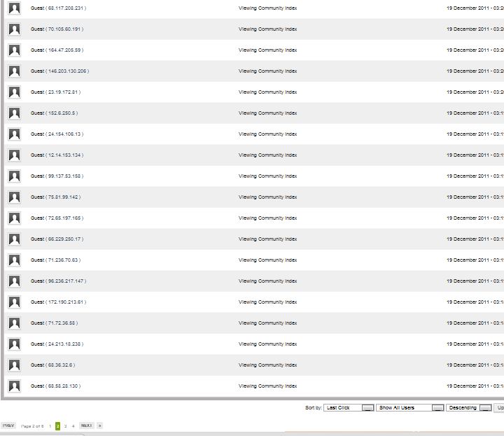Click avatar of guest 68.117.208.231

click(14, 8)
